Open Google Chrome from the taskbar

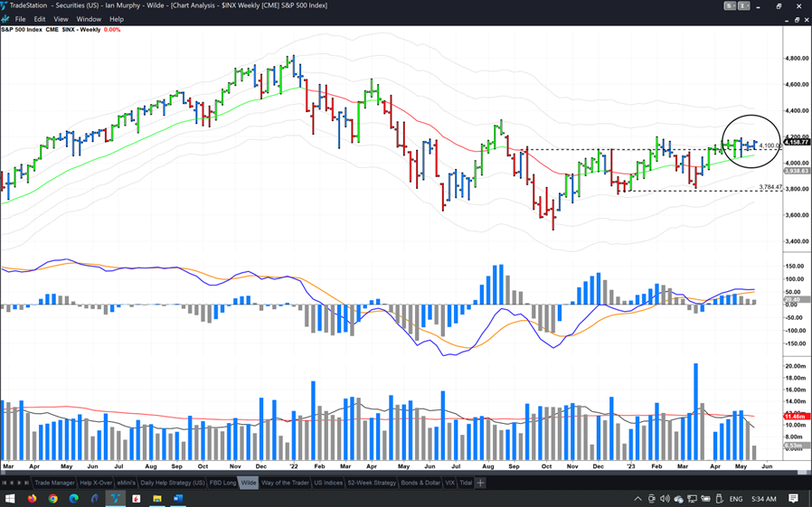[53, 498]
